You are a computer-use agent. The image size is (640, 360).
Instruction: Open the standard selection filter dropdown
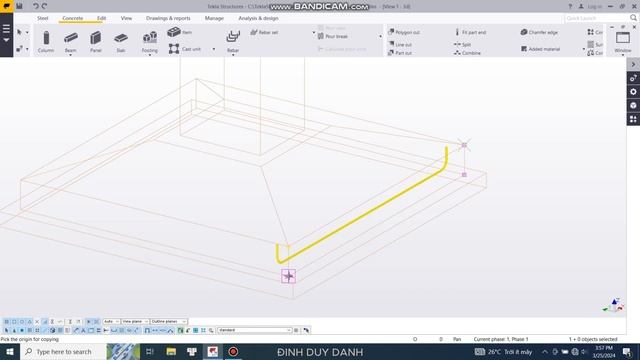(x=254, y=330)
